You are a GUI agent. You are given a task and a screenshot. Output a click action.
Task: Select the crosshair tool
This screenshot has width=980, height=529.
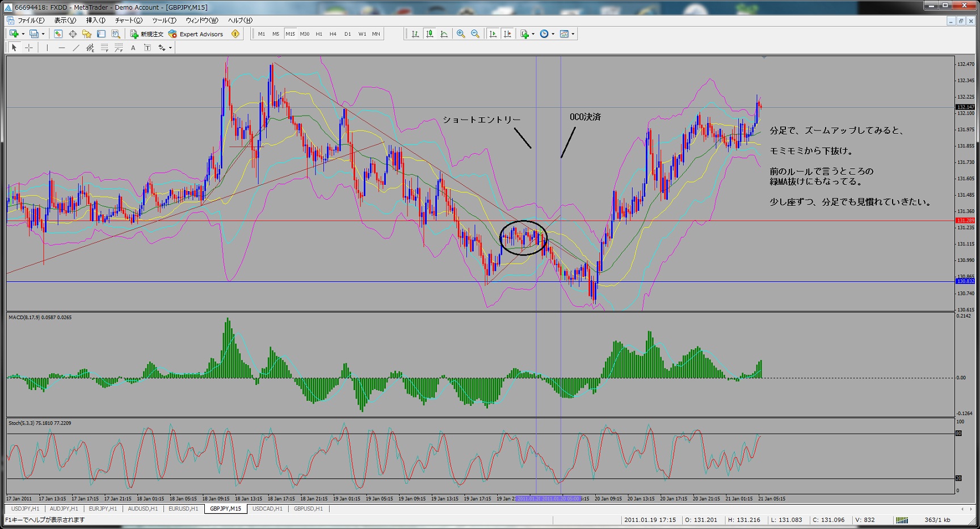tap(29, 48)
